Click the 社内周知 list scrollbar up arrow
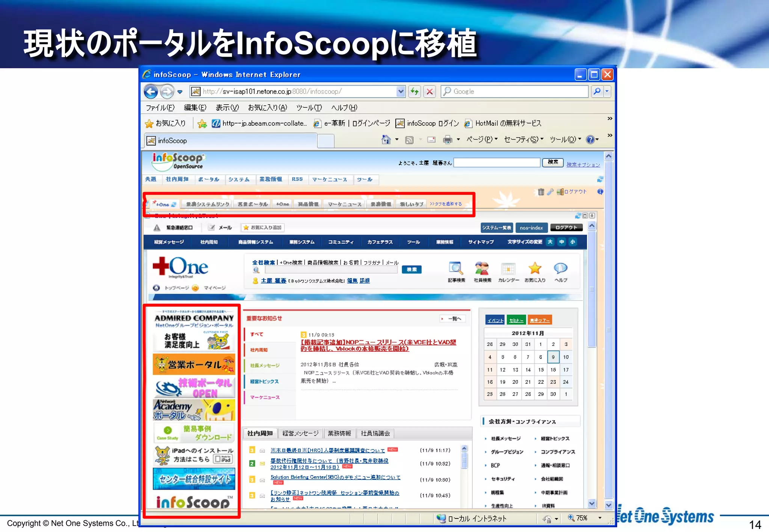Image resolution: width=769 pixels, height=532 pixels. coord(464,448)
